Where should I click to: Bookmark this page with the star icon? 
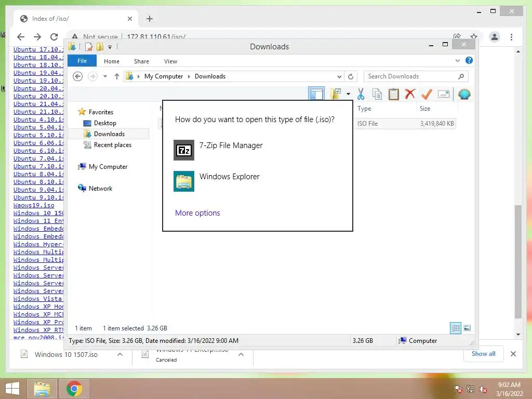474,36
